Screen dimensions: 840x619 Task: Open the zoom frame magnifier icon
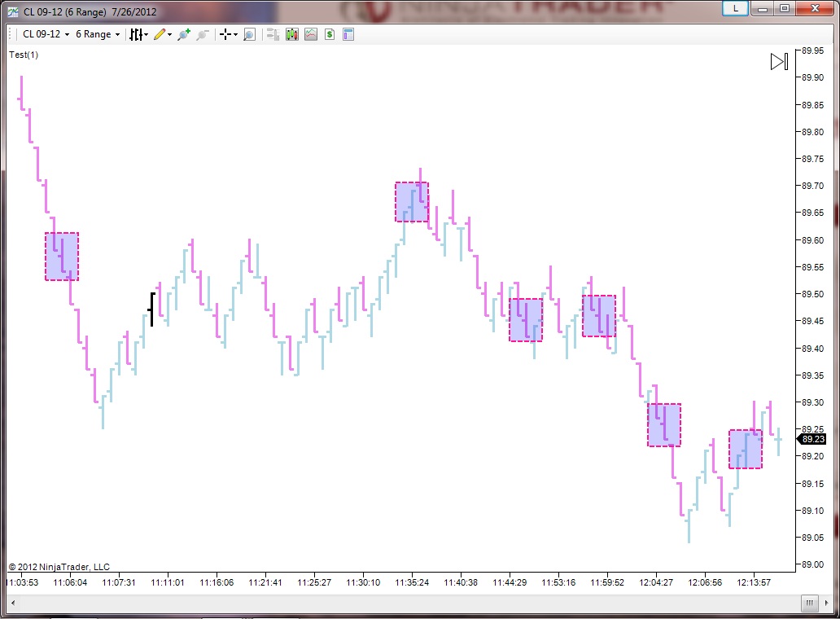pyautogui.click(x=249, y=35)
